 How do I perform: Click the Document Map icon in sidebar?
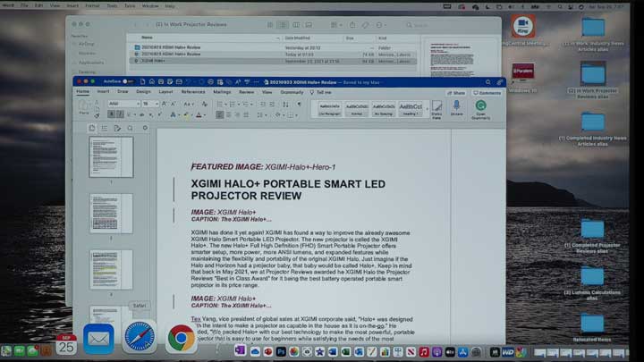105,128
